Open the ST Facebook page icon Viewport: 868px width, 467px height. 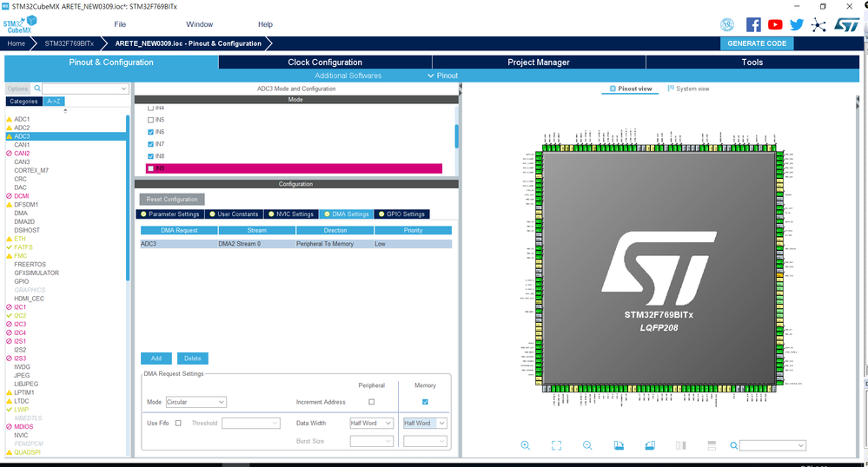coord(753,24)
